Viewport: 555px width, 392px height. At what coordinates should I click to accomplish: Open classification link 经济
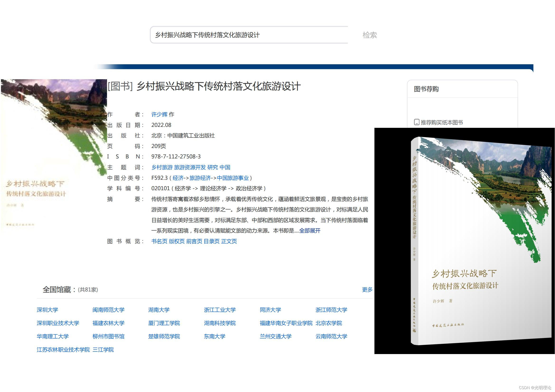pyautogui.click(x=178, y=178)
